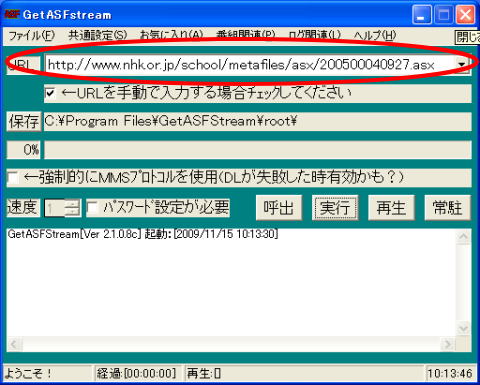
Task: Uncheck the manual URL entry checkbox
Action: tap(50, 93)
